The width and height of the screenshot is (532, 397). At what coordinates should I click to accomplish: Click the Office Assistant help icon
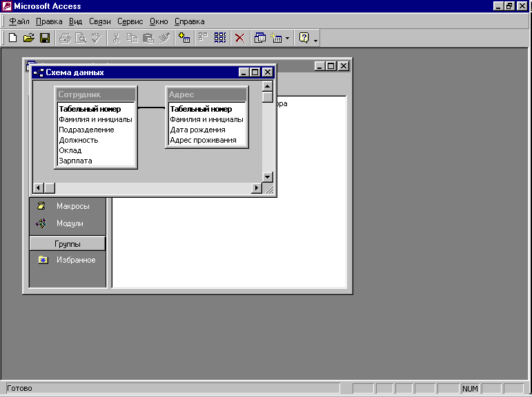(304, 38)
